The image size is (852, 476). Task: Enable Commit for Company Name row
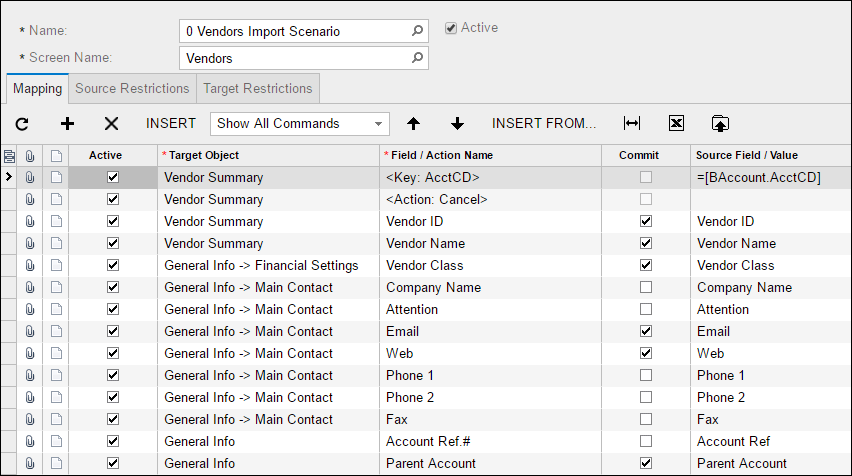coord(646,287)
